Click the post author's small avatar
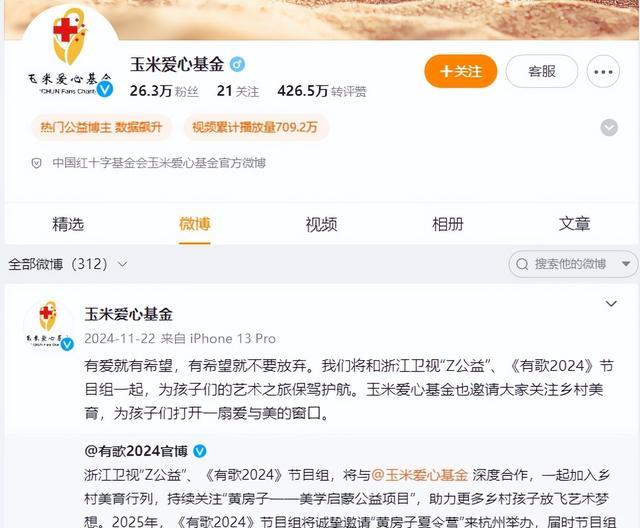The image size is (640, 528). tap(49, 325)
